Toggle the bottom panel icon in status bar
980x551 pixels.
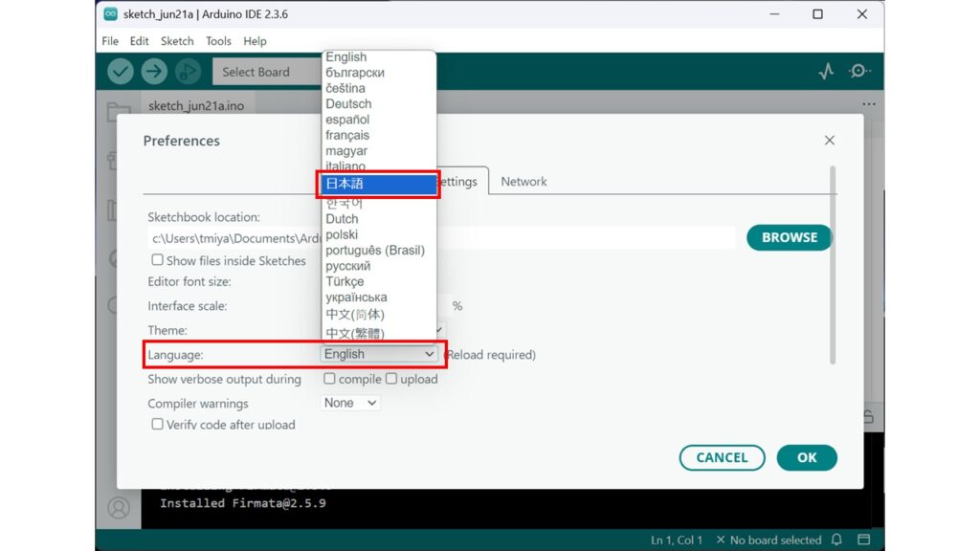pyautogui.click(x=864, y=540)
